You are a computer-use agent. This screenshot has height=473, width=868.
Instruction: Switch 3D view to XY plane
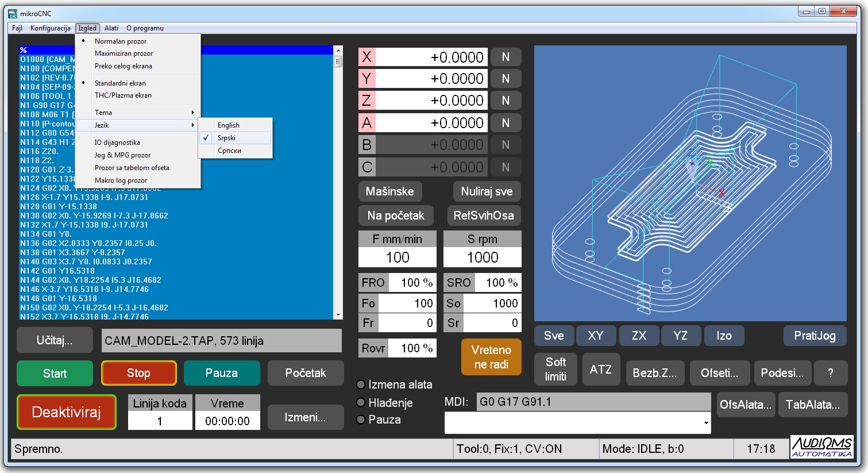(595, 336)
